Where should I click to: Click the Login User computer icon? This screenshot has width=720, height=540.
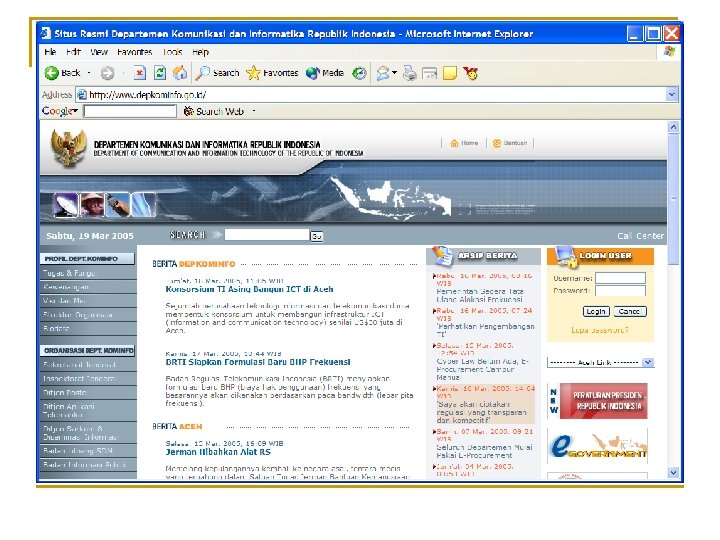pos(565,256)
